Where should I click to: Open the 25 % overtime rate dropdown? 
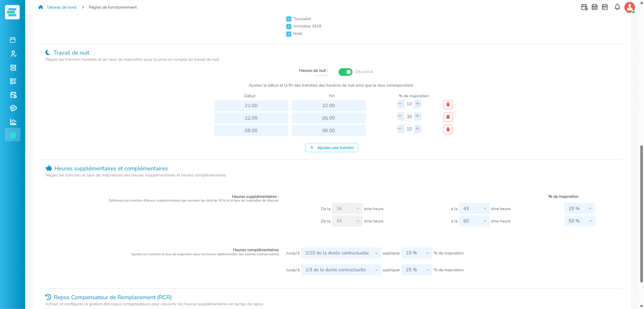click(580, 208)
